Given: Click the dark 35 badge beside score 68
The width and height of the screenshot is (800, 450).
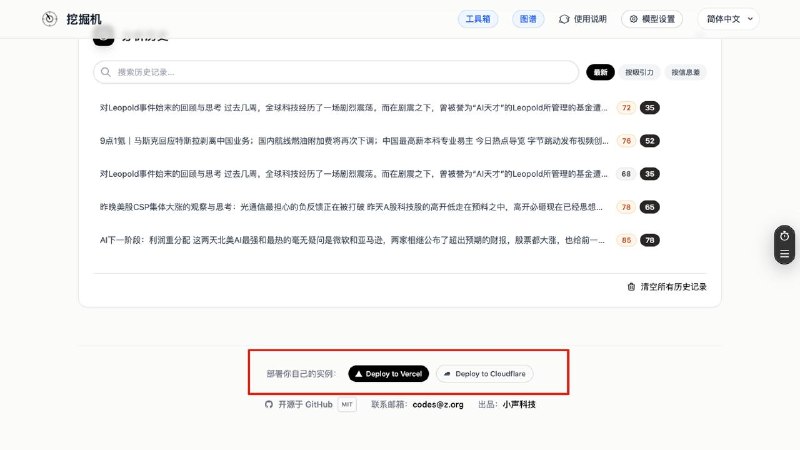Looking at the screenshot, I should (x=649, y=174).
